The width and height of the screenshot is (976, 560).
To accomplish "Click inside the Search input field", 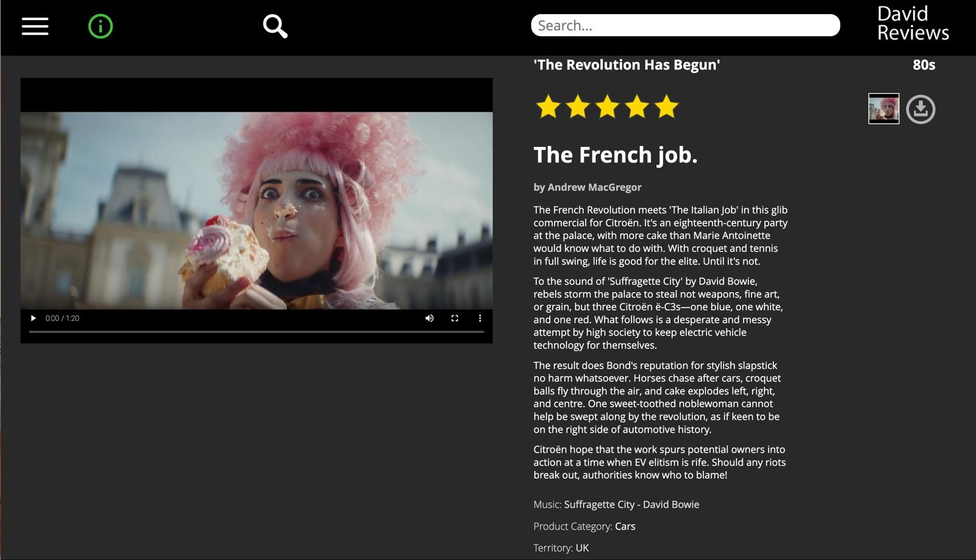I will pos(686,26).
